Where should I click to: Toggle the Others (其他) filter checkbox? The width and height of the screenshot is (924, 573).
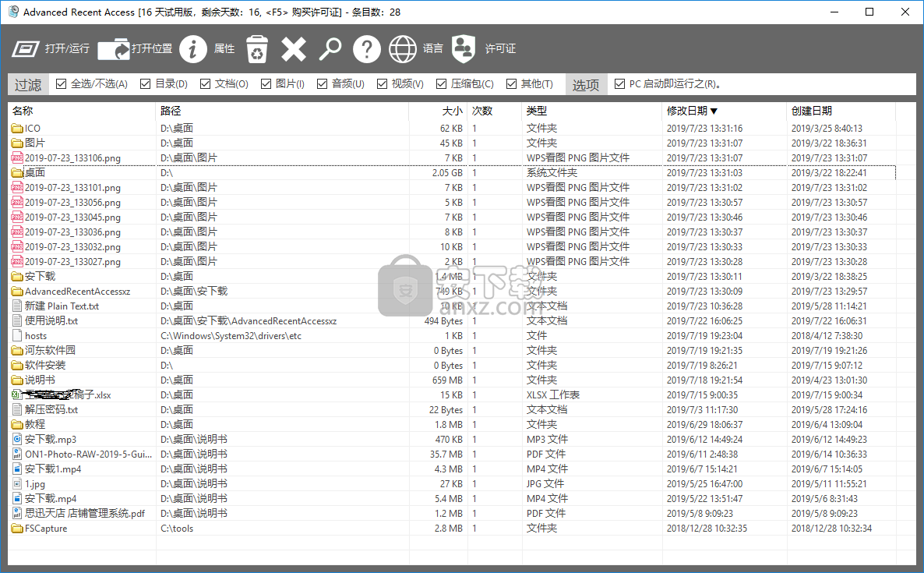[x=511, y=83]
